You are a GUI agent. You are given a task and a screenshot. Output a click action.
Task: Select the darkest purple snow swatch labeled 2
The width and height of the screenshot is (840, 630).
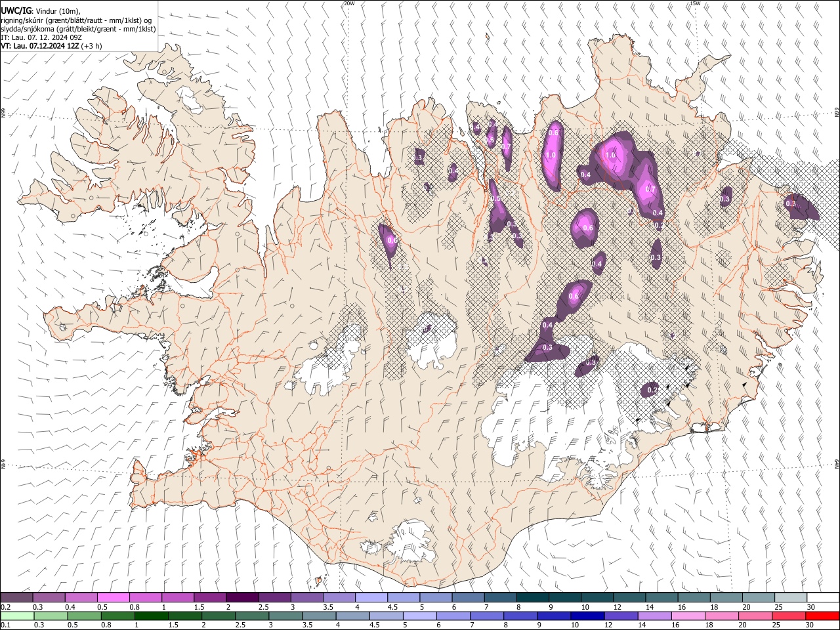point(242,597)
